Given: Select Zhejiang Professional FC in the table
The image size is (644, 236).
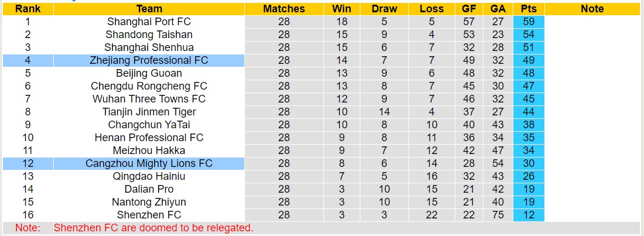Looking at the screenshot, I should 149,60.
